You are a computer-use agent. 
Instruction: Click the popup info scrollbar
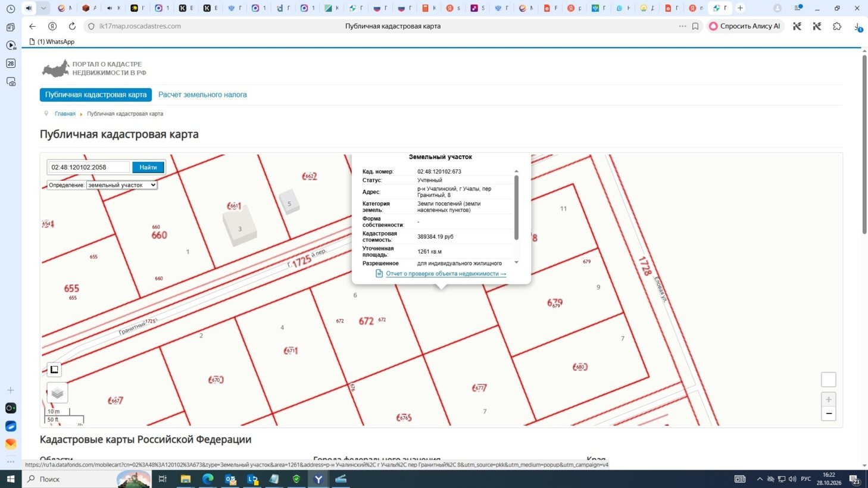[x=516, y=208]
